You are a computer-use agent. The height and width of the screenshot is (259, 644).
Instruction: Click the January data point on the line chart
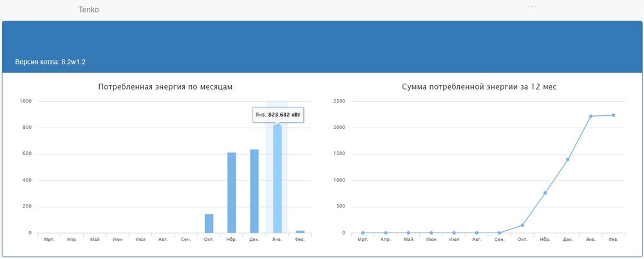591,116
